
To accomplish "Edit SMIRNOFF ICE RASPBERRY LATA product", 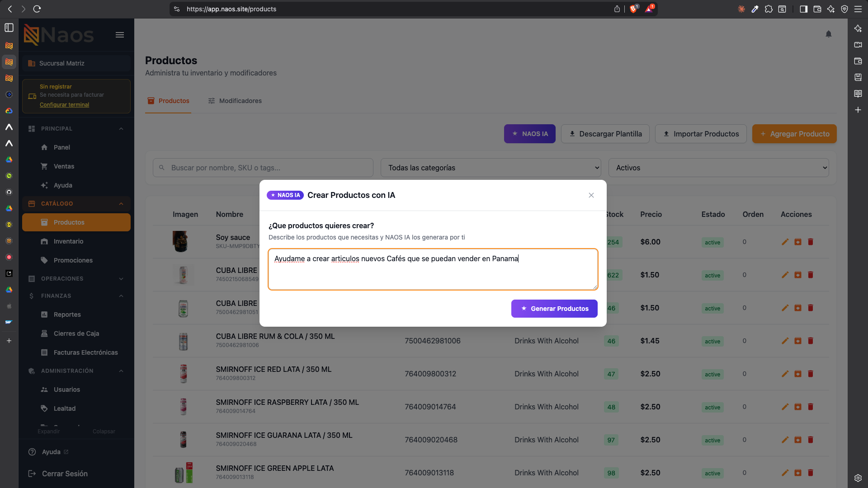I will click(x=785, y=407).
